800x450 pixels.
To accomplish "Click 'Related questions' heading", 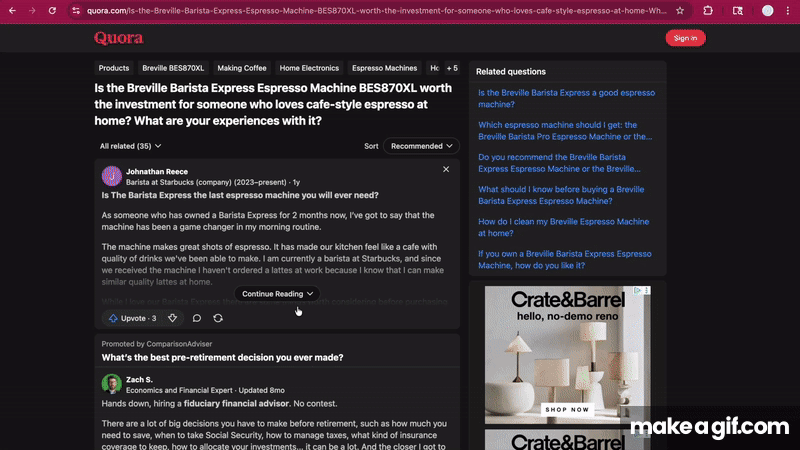I will tap(511, 72).
